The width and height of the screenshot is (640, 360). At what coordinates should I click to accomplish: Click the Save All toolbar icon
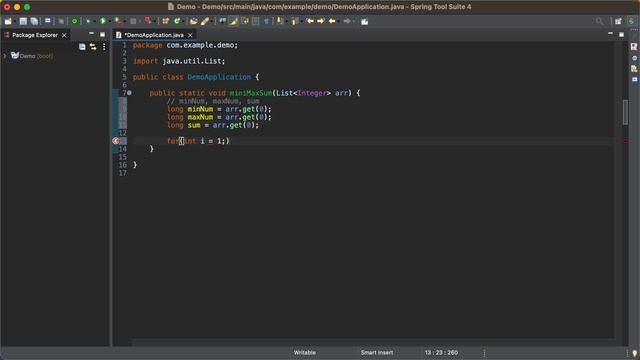34,21
